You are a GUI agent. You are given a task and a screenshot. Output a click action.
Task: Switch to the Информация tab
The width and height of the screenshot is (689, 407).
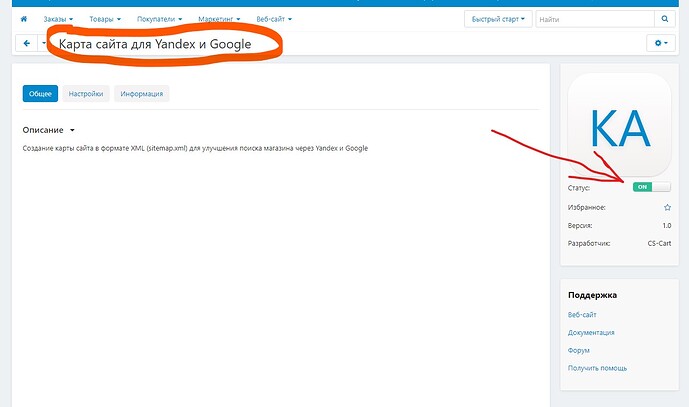coord(141,94)
